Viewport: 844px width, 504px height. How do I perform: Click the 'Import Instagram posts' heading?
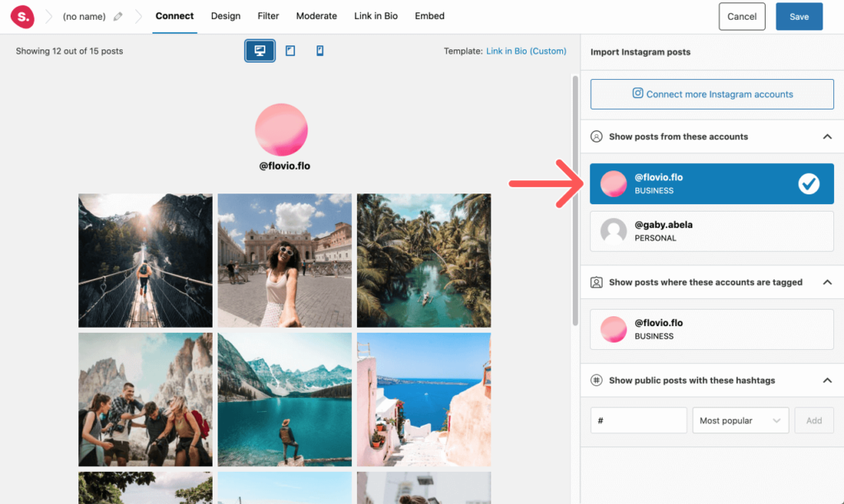(640, 52)
